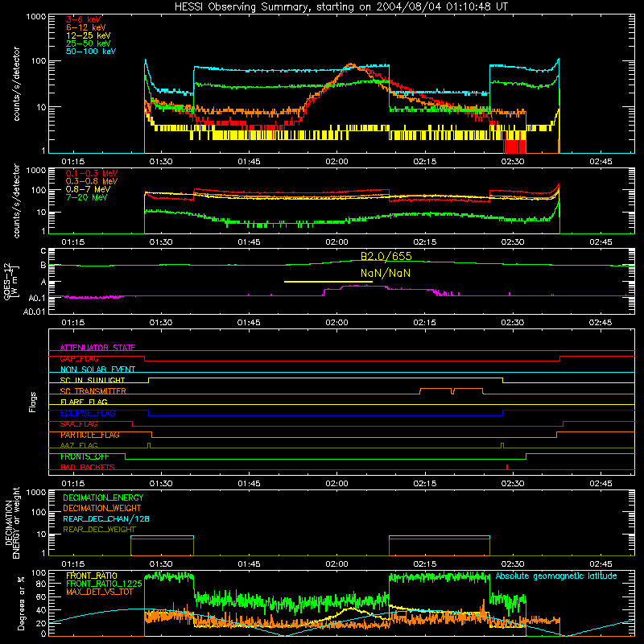The width and height of the screenshot is (644, 644).
Task: Select the FRONTS_OFF flag label
Action: 85,456
